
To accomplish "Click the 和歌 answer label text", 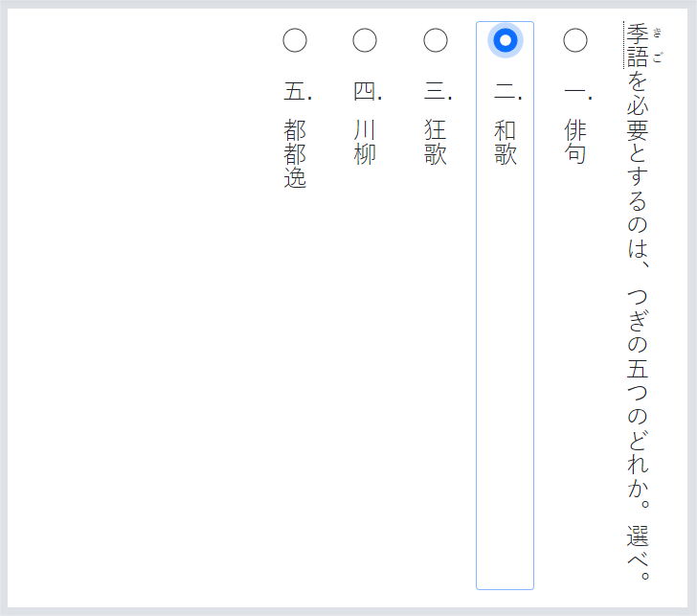I will (x=506, y=142).
